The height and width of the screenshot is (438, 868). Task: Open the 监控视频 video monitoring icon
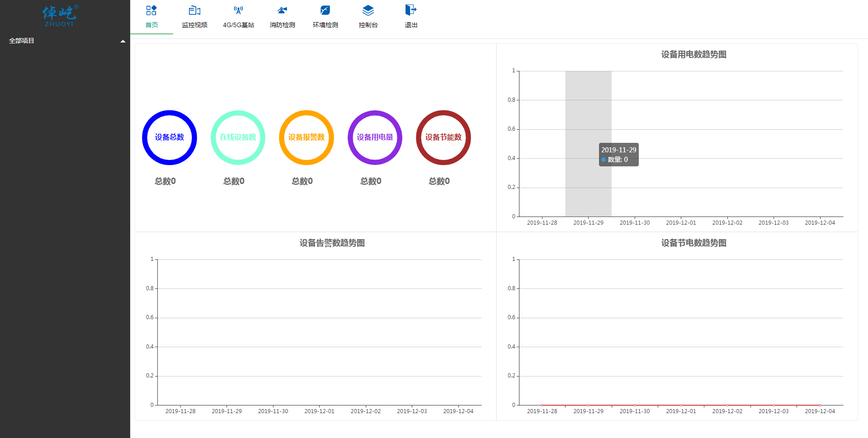pos(194,10)
